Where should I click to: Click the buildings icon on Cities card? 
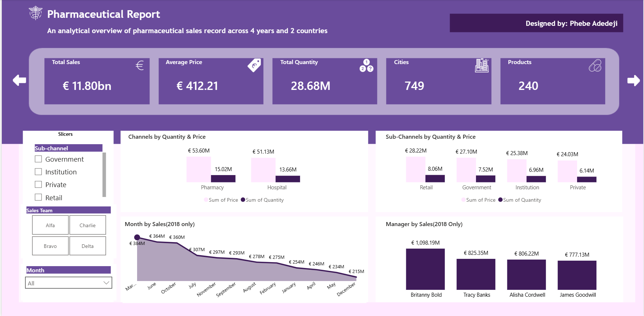click(x=482, y=66)
